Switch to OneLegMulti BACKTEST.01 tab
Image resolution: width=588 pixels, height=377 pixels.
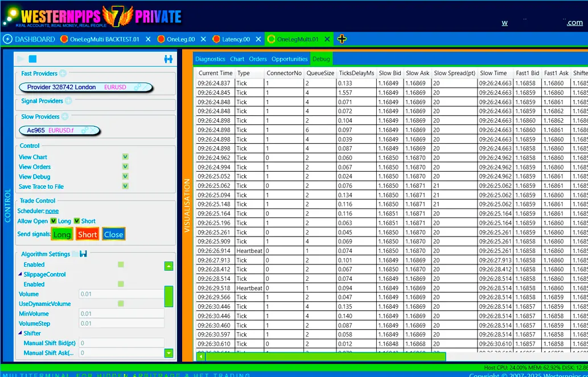(104, 39)
